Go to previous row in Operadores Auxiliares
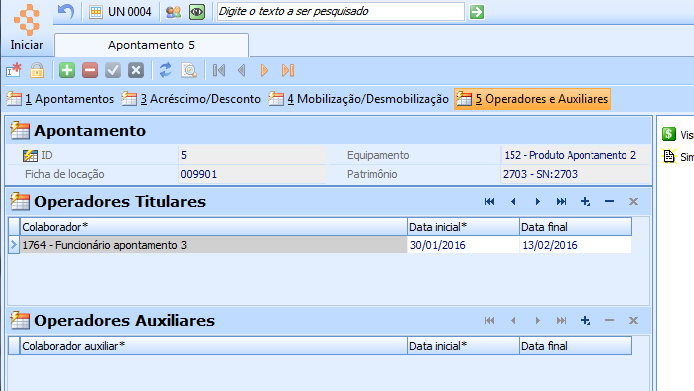Viewport: 694px width, 391px height. [513, 321]
